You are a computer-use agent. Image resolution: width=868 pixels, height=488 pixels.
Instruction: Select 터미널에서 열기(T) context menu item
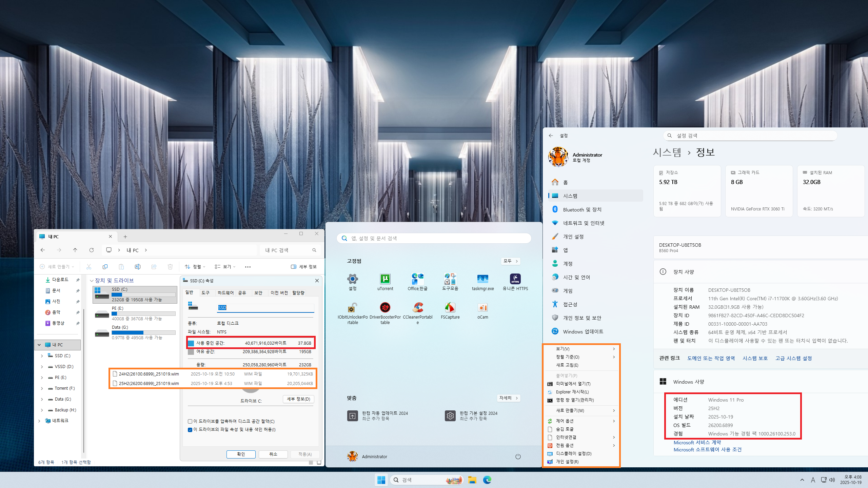click(573, 384)
